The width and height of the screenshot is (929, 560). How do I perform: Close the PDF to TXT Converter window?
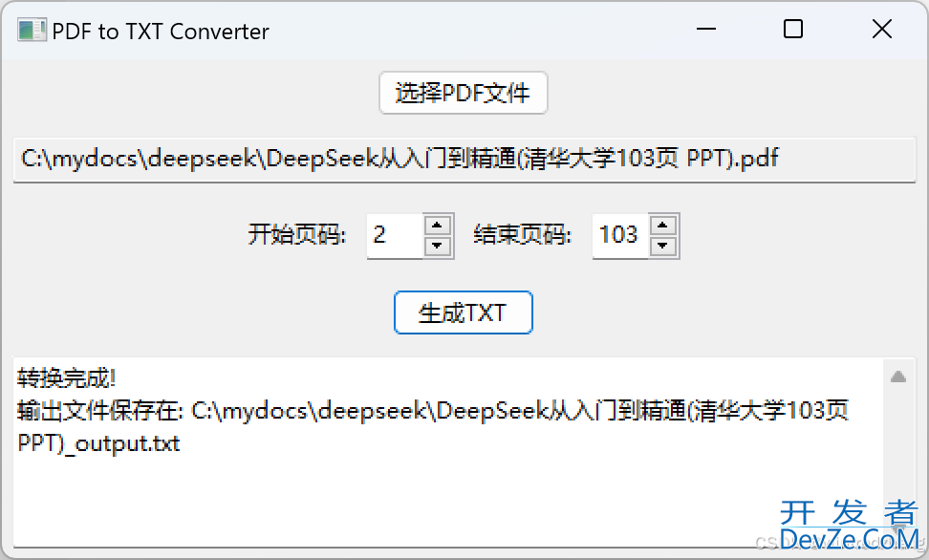[881, 29]
